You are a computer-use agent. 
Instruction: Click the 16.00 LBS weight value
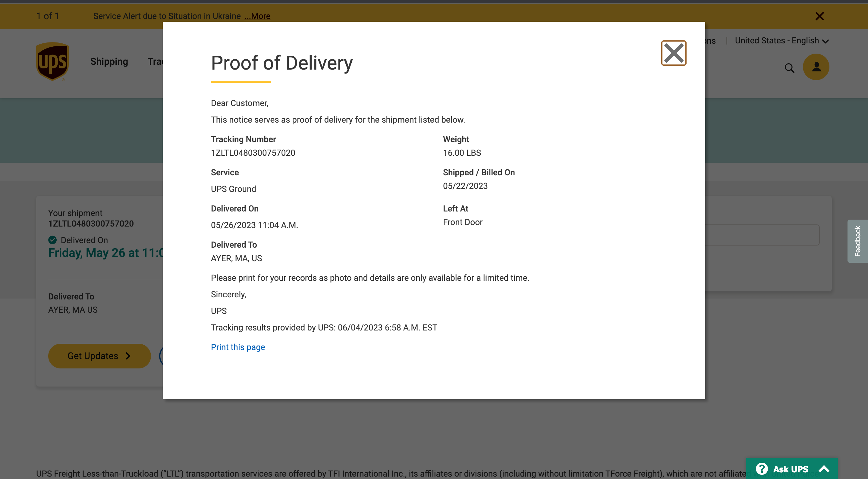pos(462,153)
